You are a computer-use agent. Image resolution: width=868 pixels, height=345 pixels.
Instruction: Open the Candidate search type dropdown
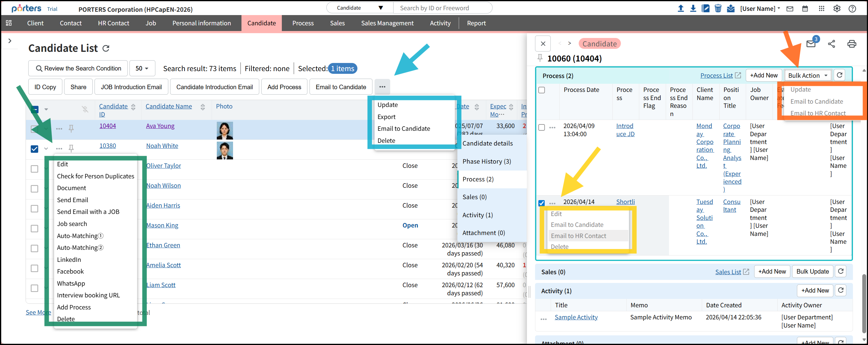click(359, 8)
